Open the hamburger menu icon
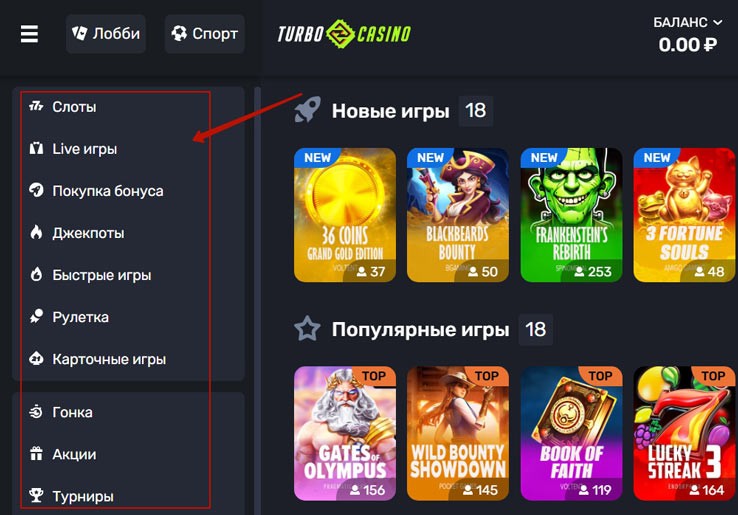Screen dimensions: 738x515 [29, 34]
